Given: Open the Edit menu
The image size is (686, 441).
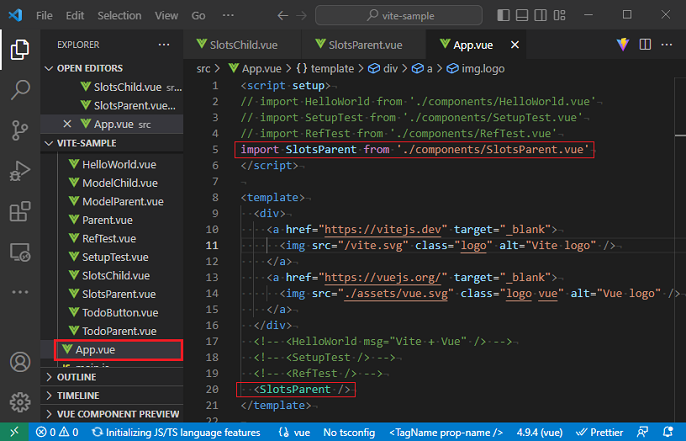Looking at the screenshot, I should [75, 16].
